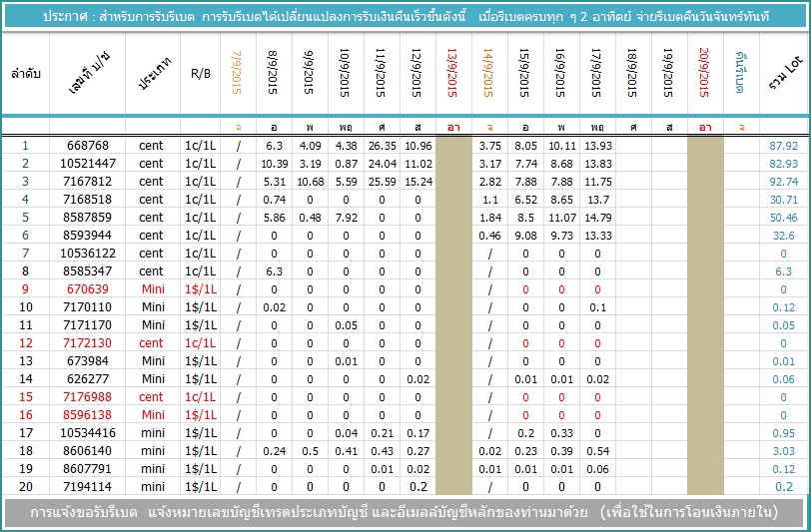The width and height of the screenshot is (811, 532).
Task: Select red row number 9
Action: (x=25, y=289)
